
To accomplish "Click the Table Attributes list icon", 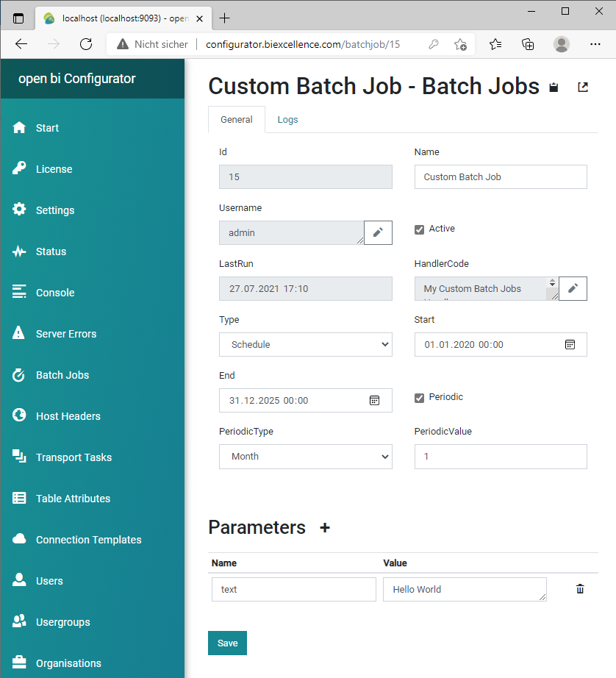I will coord(19,498).
